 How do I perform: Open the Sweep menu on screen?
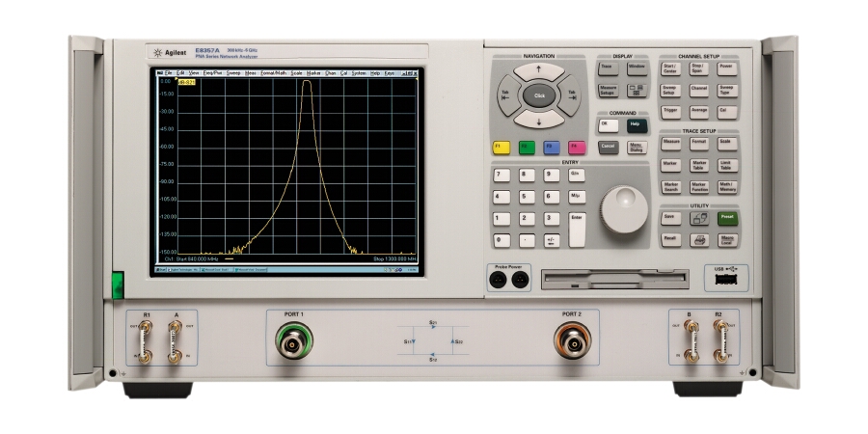pyautogui.click(x=234, y=73)
